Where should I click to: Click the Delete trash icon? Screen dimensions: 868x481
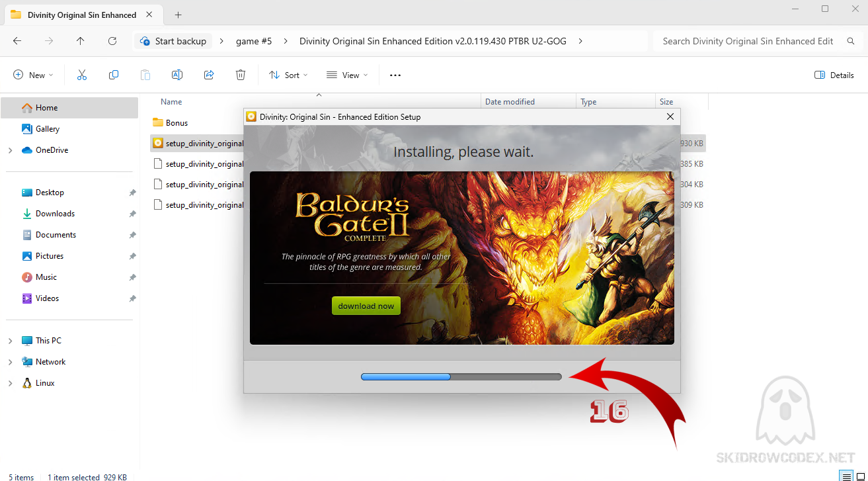click(x=241, y=75)
